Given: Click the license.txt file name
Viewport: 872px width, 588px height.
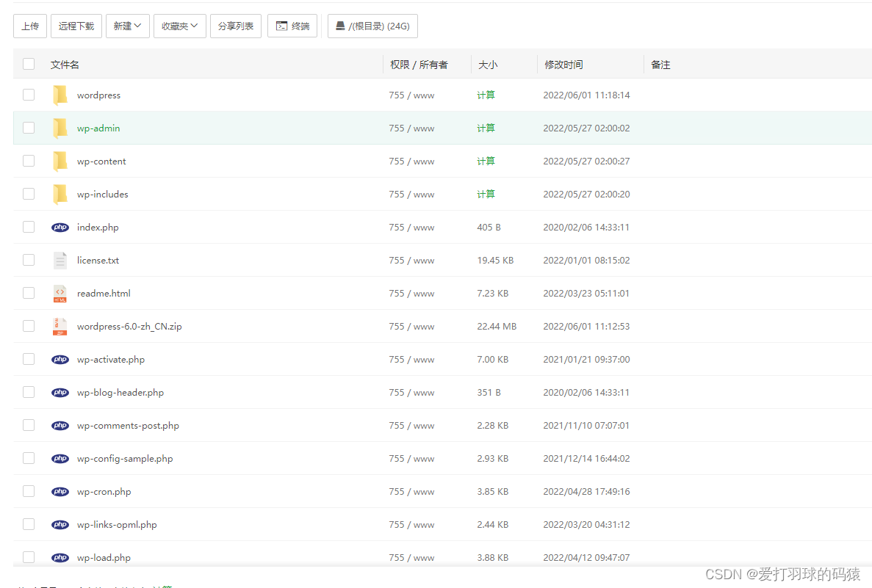Looking at the screenshot, I should pyautogui.click(x=98, y=260).
